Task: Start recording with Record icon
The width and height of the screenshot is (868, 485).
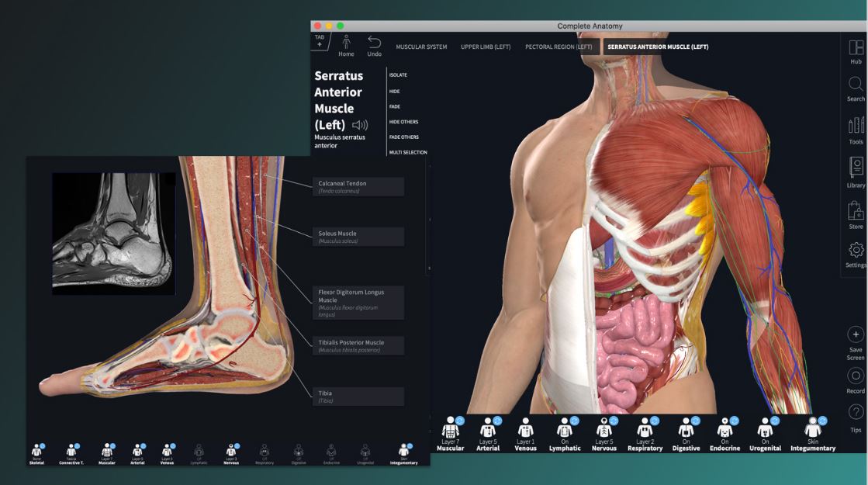Action: pos(856,376)
